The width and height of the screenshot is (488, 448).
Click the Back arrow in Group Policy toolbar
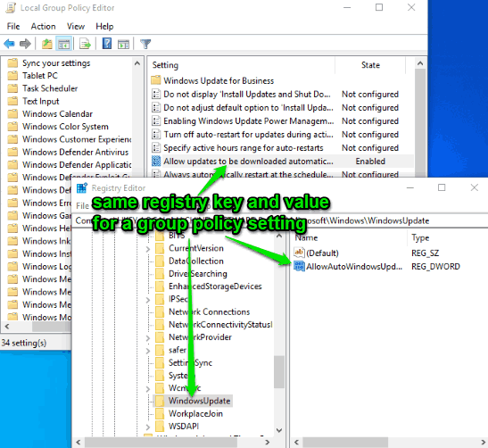[x=9, y=44]
